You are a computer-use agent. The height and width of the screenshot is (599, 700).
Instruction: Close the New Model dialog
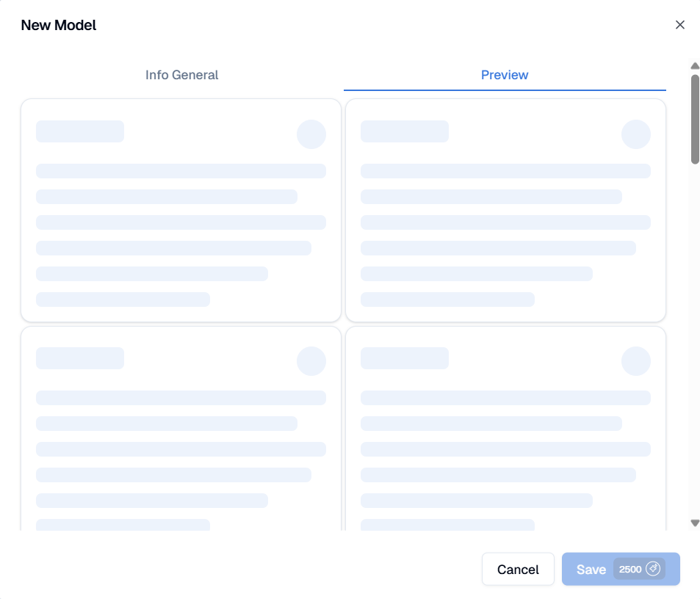coord(680,25)
